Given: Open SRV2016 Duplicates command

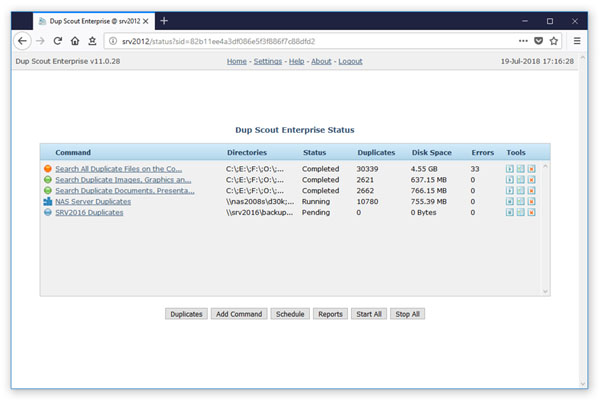Looking at the screenshot, I should coord(89,212).
